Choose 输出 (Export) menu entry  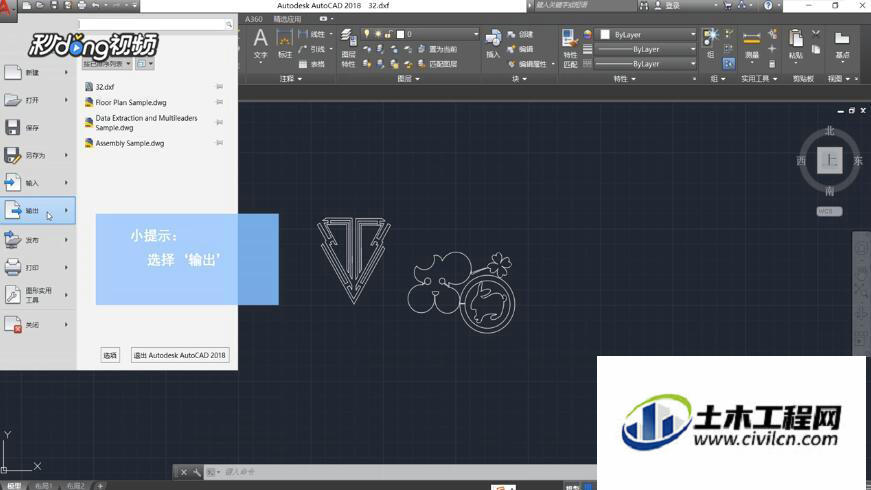(x=38, y=211)
